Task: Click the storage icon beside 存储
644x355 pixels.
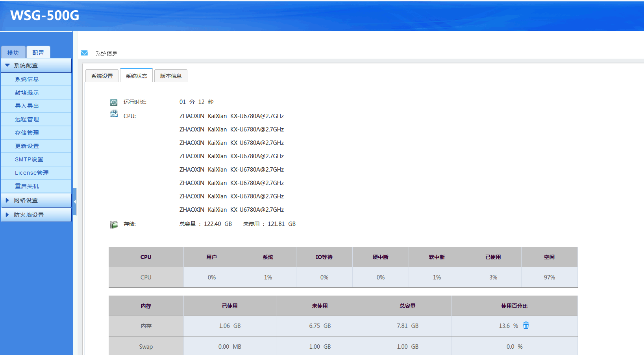Action: click(114, 224)
